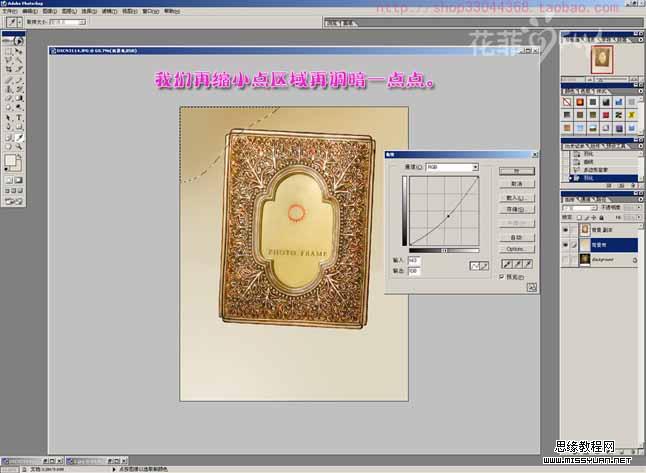Select the Notes tool
The image size is (646, 473).
[x=8, y=138]
